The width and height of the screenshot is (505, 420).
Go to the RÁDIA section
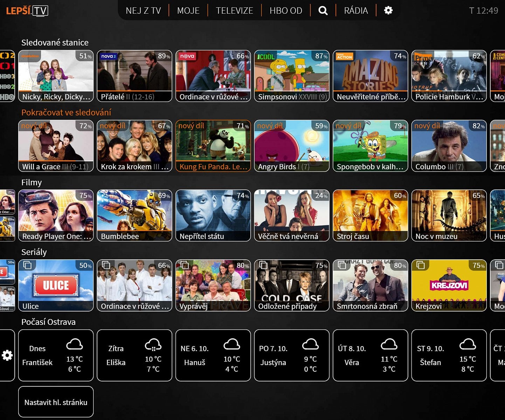click(x=356, y=10)
